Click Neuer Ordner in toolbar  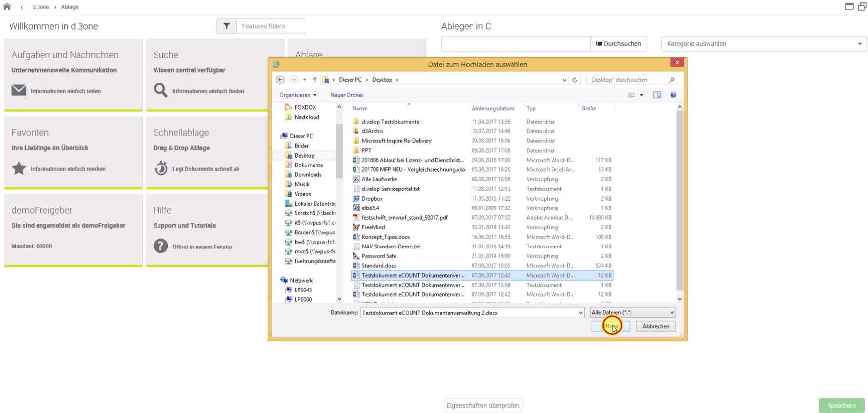(347, 95)
